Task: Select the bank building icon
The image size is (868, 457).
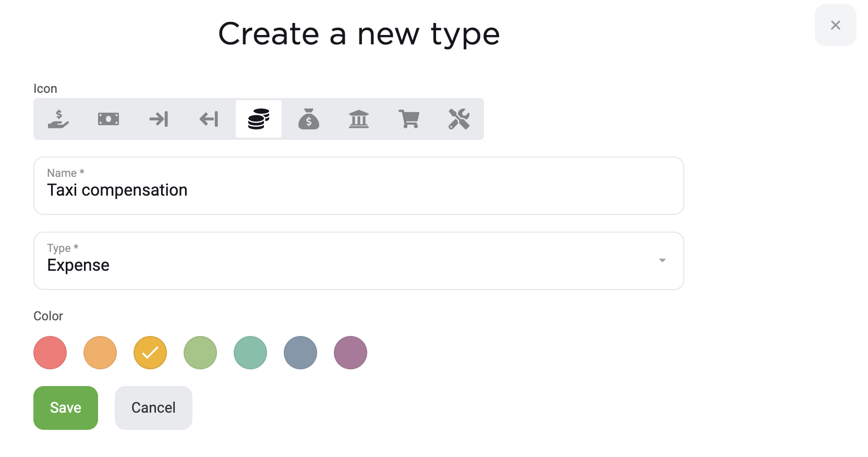Action: pos(359,119)
